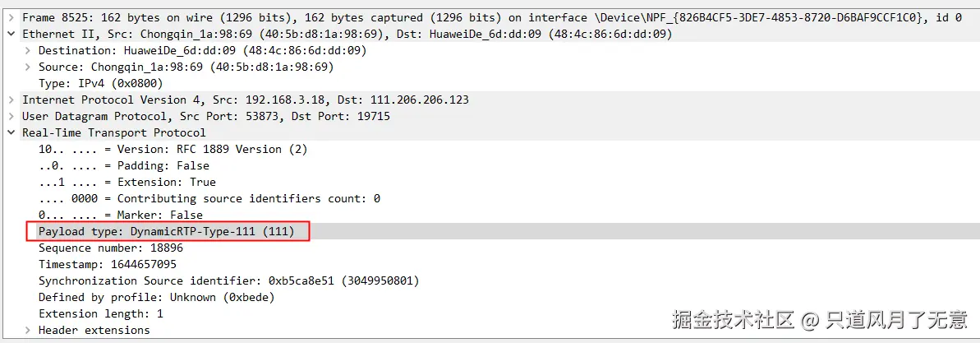Select the Timestamp 1644657095 line

(107, 264)
